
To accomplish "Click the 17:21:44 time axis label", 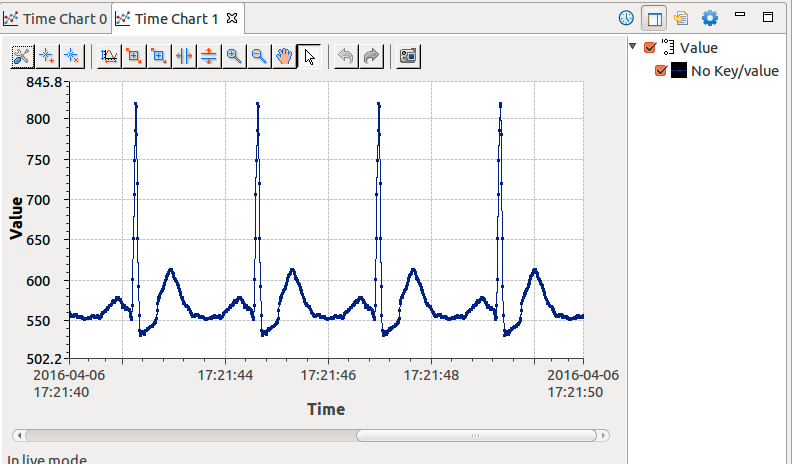I will pyautogui.click(x=225, y=376).
